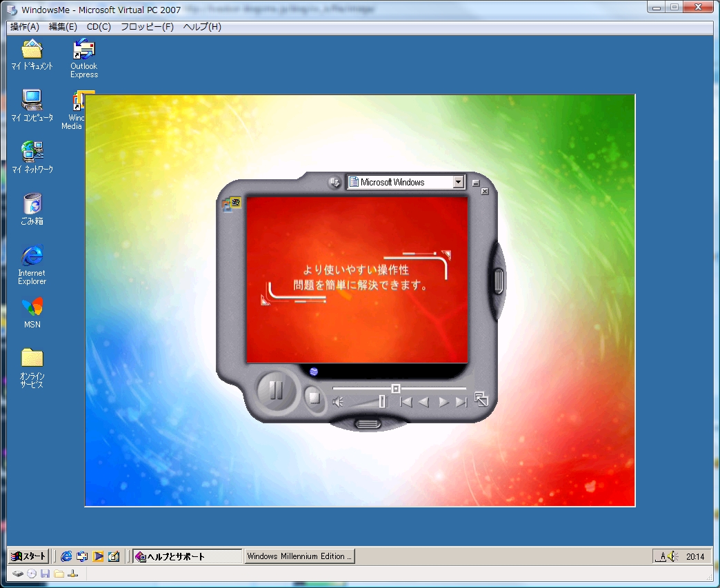
Task: Click the Virtual PC floppy disk status icon
Action: pos(45,574)
